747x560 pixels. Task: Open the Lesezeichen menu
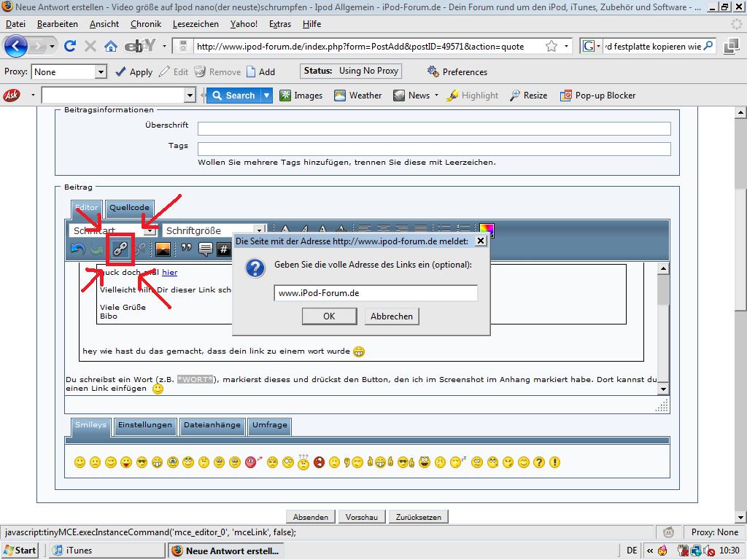click(x=196, y=24)
